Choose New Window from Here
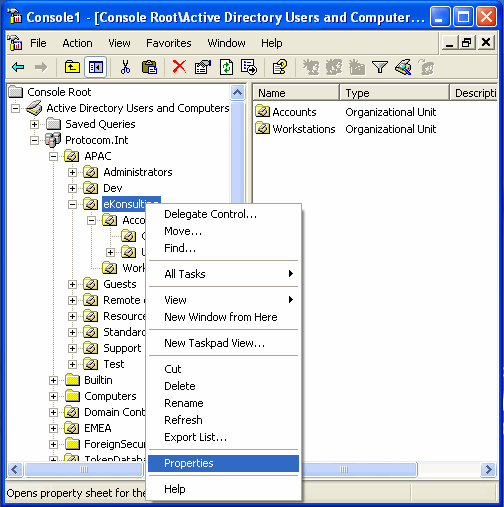 click(223, 317)
